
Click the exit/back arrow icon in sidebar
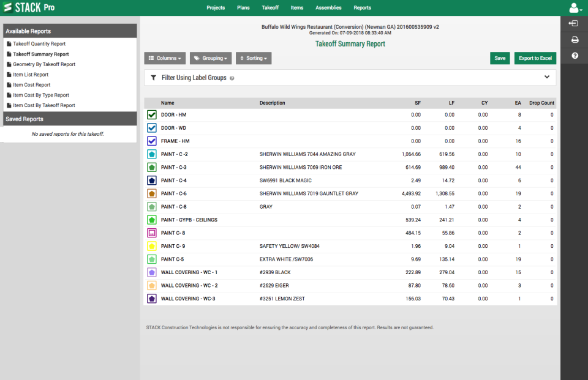[573, 24]
